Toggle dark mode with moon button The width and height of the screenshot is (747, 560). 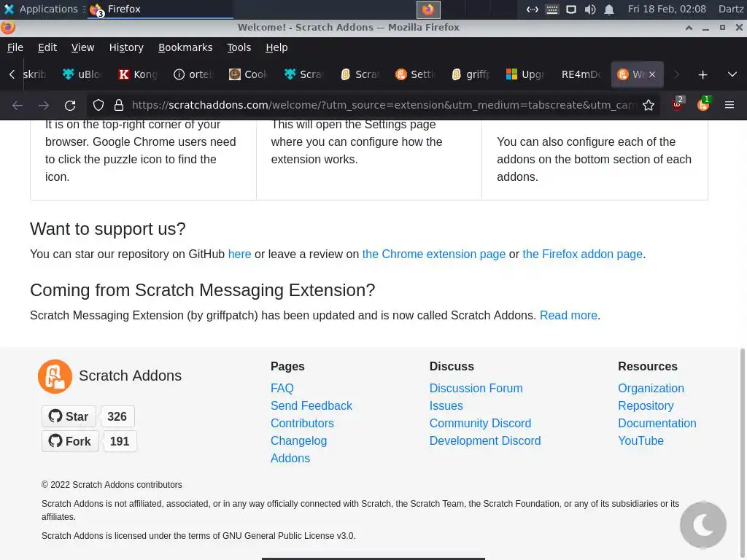[703, 524]
